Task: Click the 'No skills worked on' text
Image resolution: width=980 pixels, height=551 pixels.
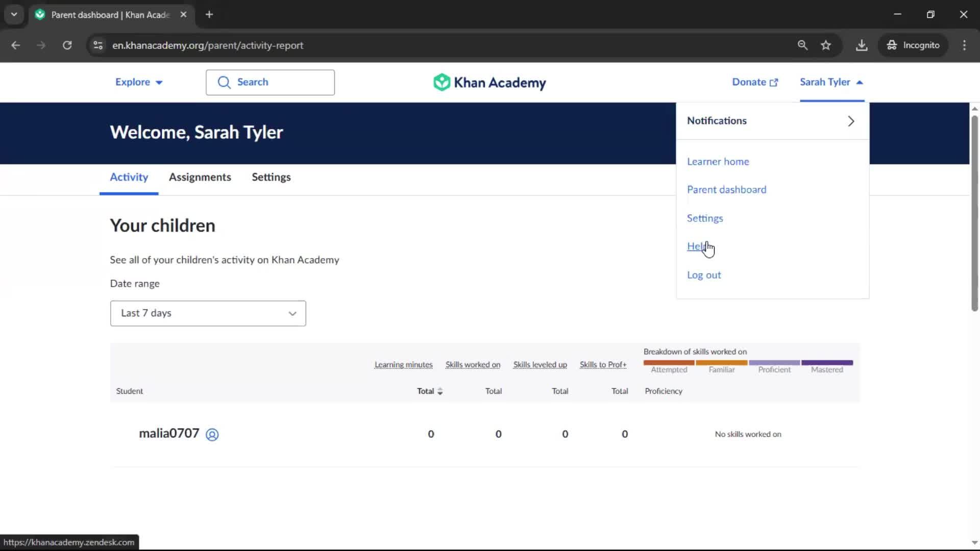Action: click(748, 434)
